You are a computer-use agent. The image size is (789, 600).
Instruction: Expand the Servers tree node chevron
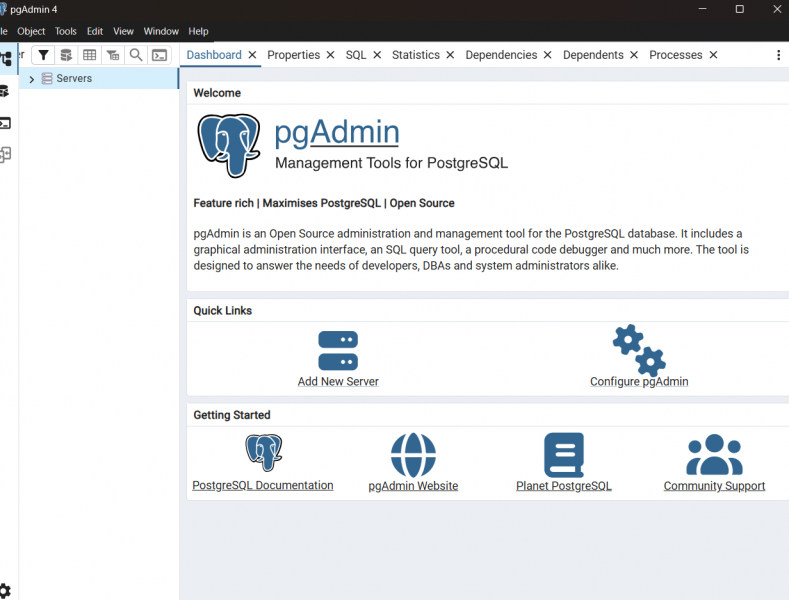(31, 79)
